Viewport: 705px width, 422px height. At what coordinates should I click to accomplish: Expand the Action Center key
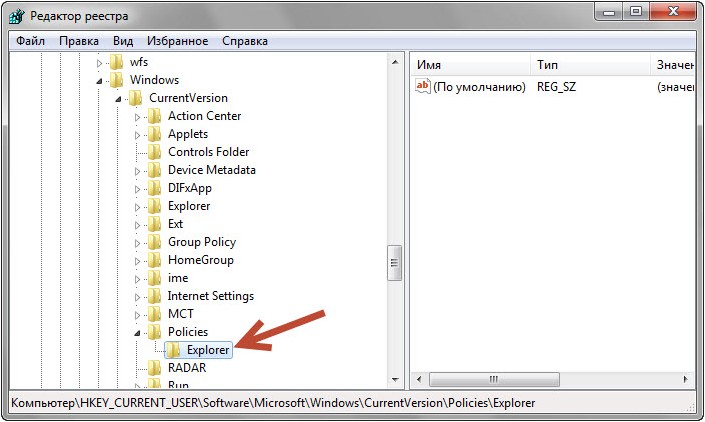(137, 117)
